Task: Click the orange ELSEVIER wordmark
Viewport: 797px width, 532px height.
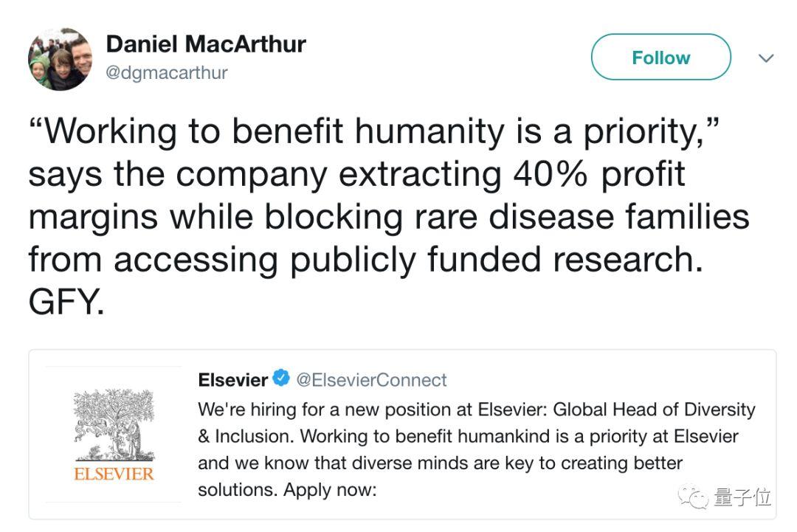Action: pos(114,473)
